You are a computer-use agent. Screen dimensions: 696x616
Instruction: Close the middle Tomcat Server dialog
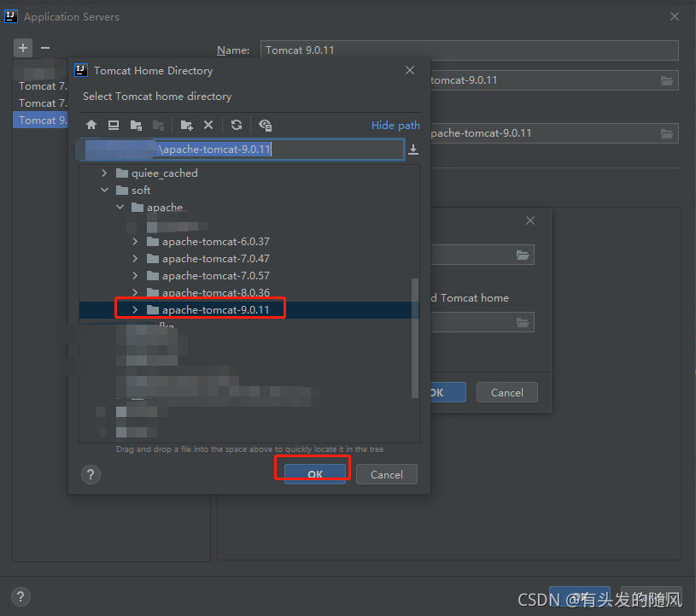530,220
